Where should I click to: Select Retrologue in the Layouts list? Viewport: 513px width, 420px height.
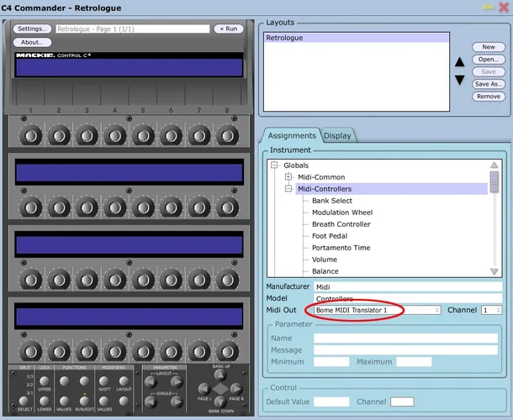pos(357,38)
